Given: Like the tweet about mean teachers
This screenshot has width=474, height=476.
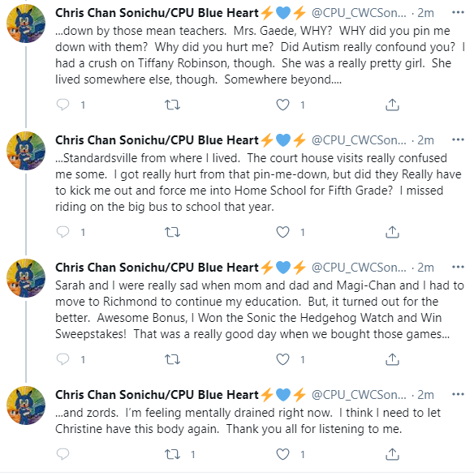Looking at the screenshot, I should click(x=282, y=105).
